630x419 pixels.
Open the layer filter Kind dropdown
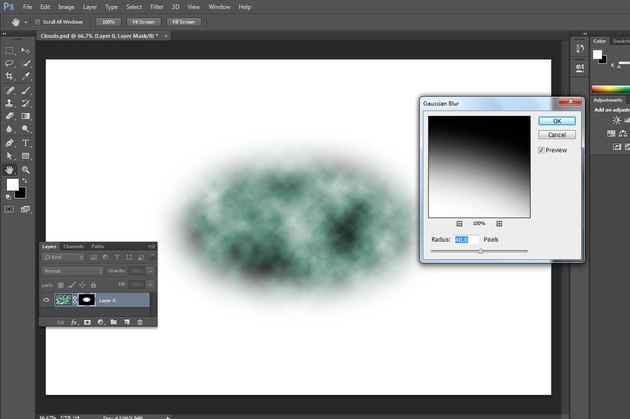coord(63,258)
